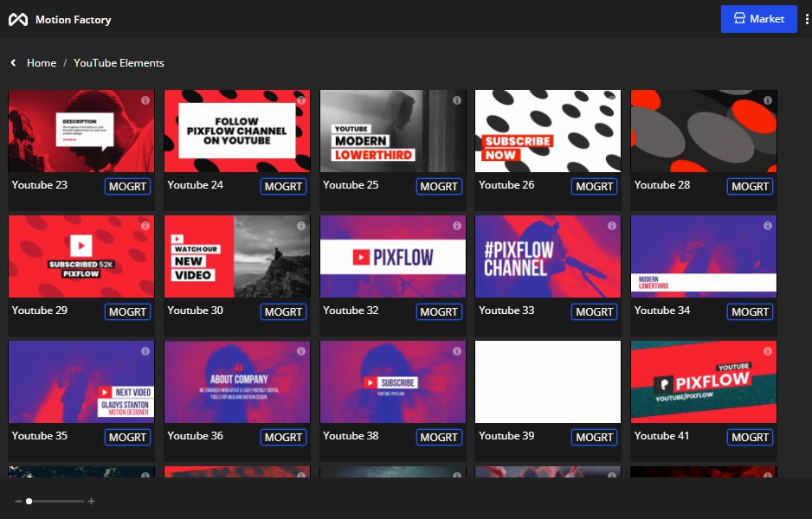Screen dimensions: 812x519
Task: Show info for Youtube 35 template
Action: (x=145, y=351)
